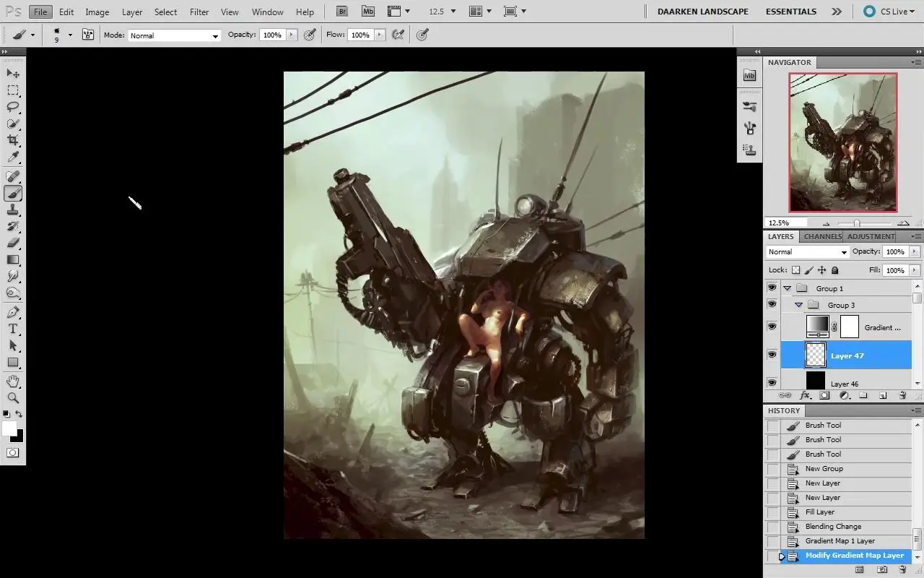Select the Rectangular Marquee tool
Screen dimensions: 924x578
coord(13,90)
